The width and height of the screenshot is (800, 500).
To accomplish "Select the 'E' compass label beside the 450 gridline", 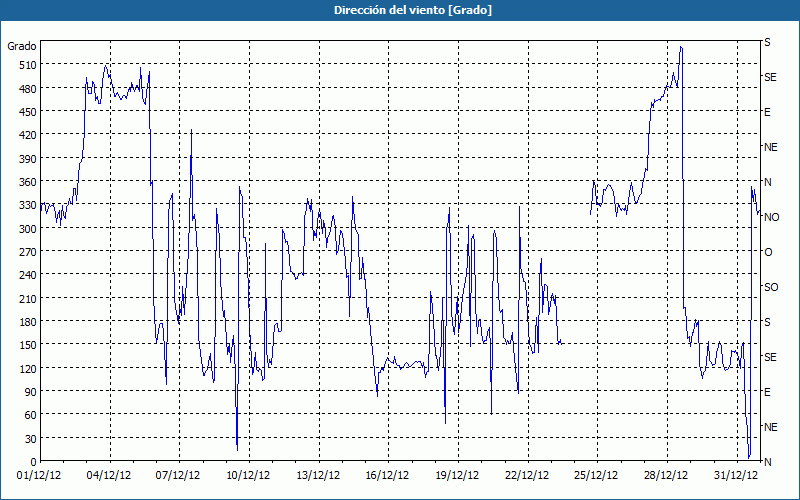I will [x=767, y=112].
